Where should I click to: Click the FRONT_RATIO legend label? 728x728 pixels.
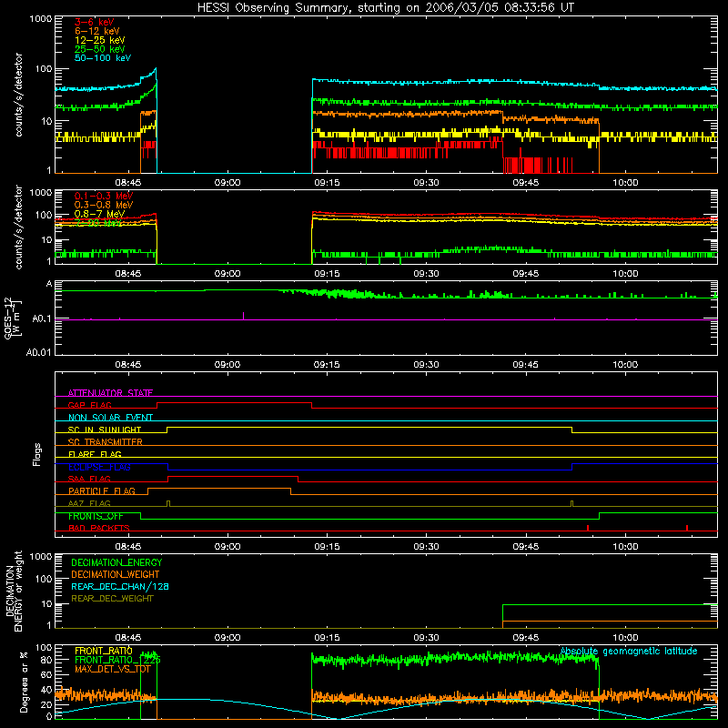click(104, 651)
